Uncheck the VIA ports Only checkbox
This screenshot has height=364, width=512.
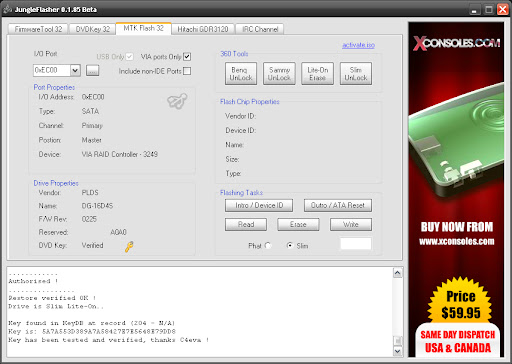(187, 57)
